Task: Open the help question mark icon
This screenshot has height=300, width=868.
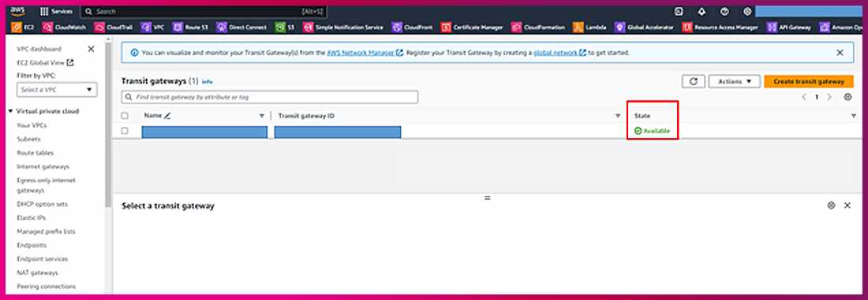Action: point(724,11)
